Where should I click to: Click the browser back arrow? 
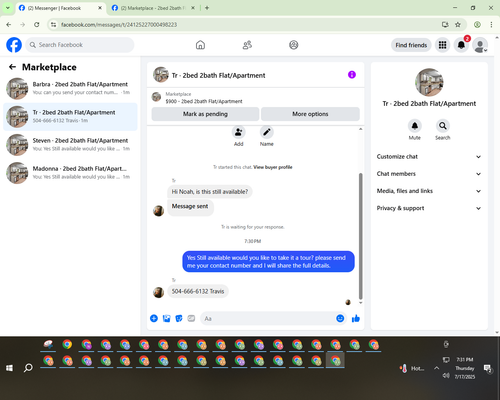click(9, 25)
